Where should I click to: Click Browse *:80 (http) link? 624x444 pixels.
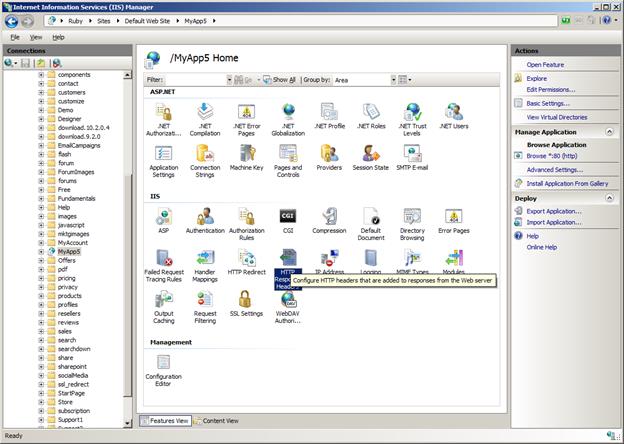552,156
